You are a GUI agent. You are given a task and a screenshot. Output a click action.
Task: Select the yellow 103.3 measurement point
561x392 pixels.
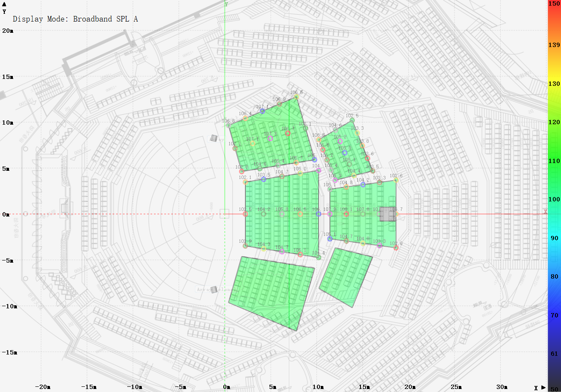click(357, 133)
